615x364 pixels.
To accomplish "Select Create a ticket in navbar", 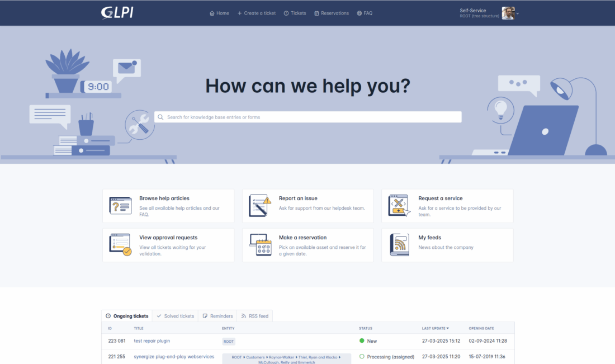I will (x=257, y=13).
